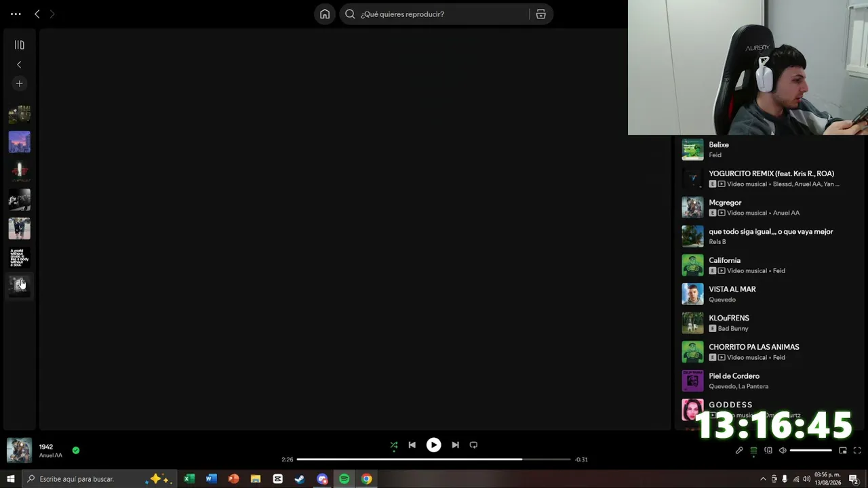Open the 'A world without music' playlist thumbnail
This screenshot has height=488, width=868.
pos(19,258)
